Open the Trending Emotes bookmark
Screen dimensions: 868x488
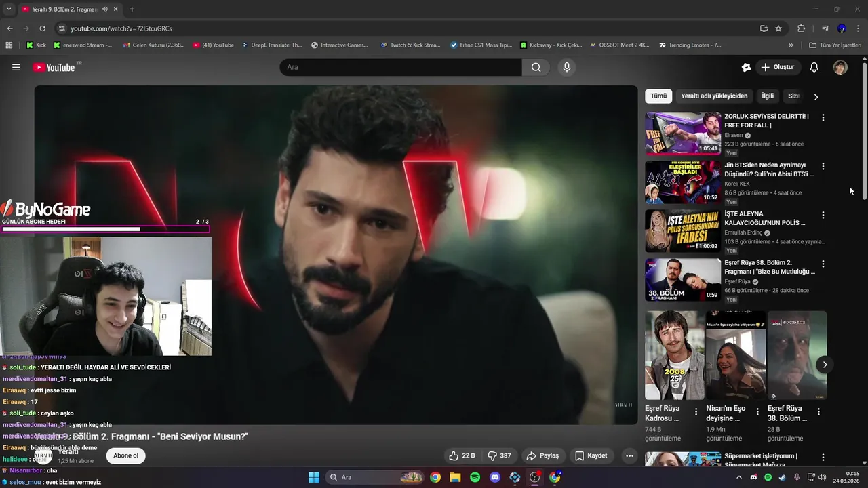click(690, 45)
